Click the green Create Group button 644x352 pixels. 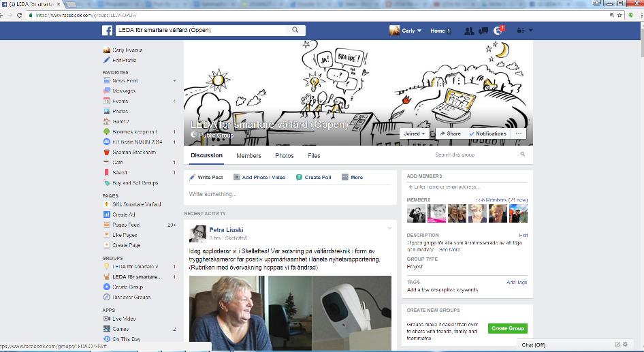coord(508,329)
